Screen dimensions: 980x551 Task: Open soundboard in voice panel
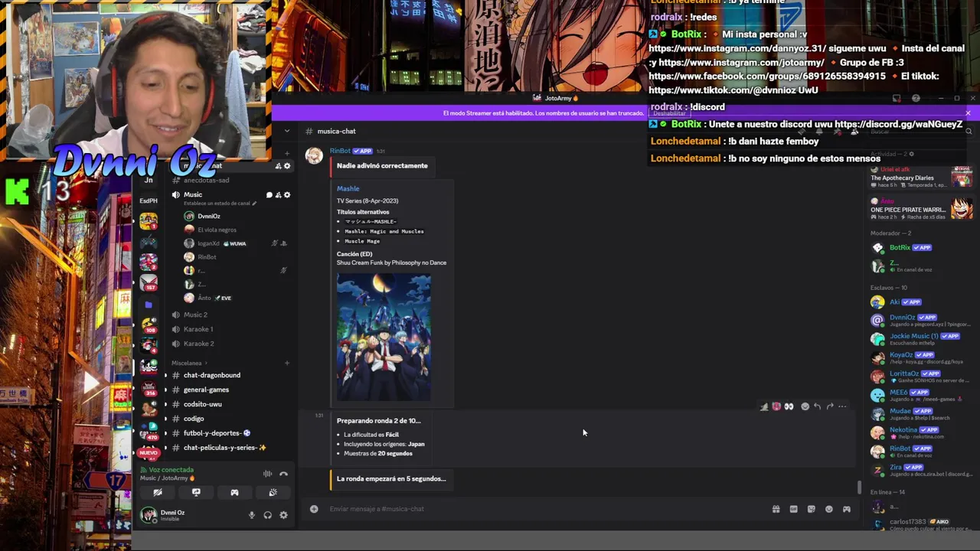coord(273,493)
